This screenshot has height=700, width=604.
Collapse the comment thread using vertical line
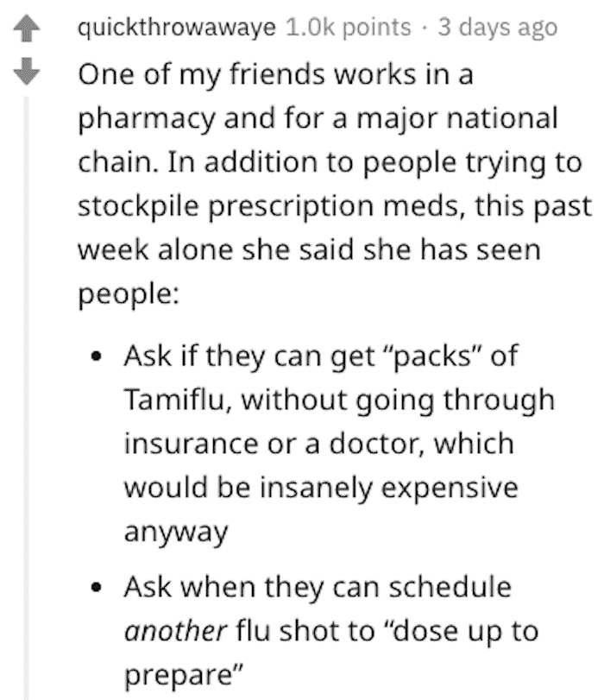point(27,397)
